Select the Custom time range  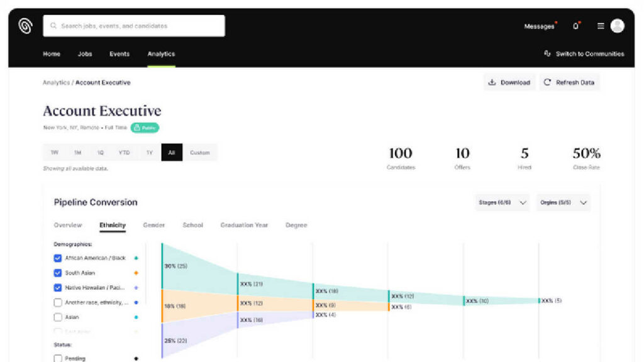pos(199,152)
